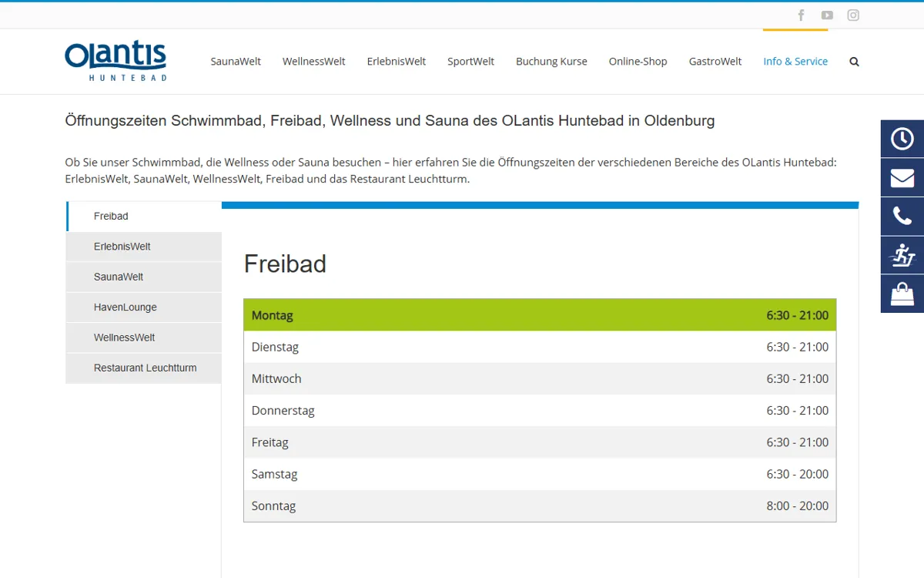Click the highlighted Montag row label

(x=273, y=315)
